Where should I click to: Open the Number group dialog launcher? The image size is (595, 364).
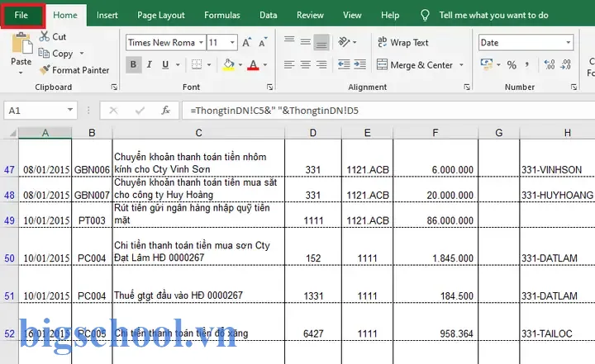574,87
